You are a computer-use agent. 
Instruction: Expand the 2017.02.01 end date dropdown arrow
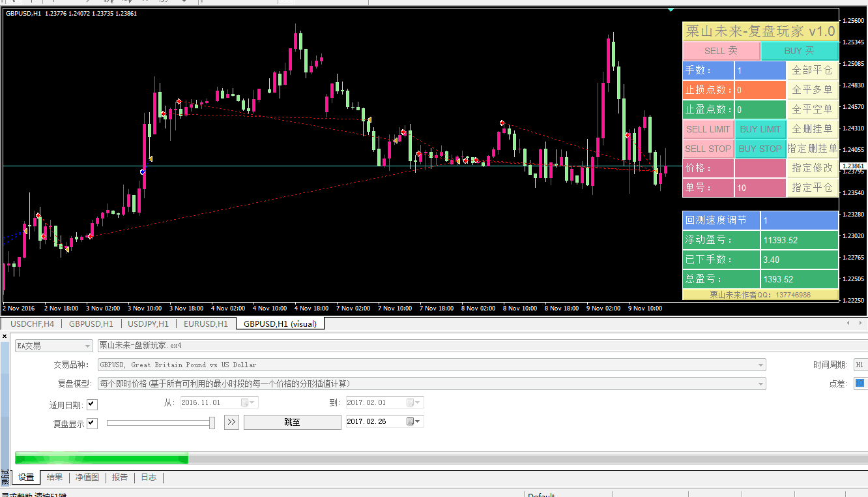[419, 402]
